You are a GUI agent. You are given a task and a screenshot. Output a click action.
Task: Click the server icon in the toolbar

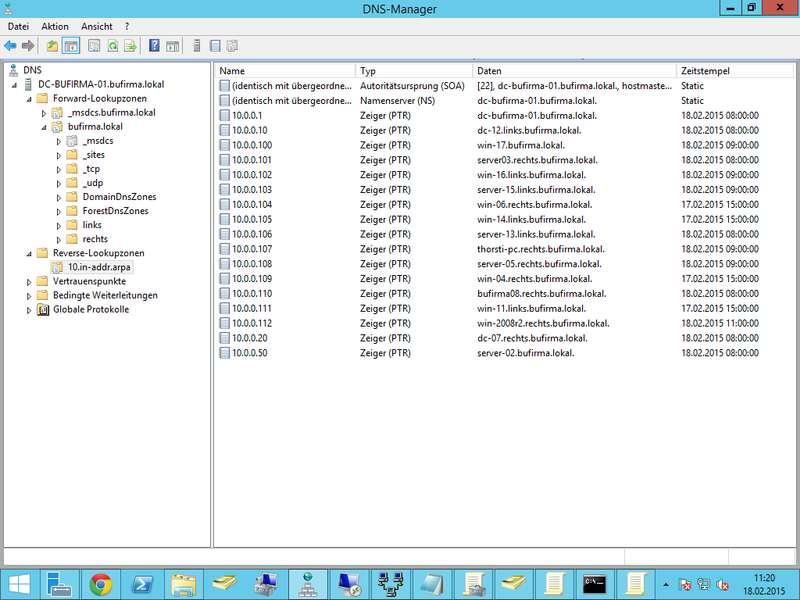[x=197, y=45]
